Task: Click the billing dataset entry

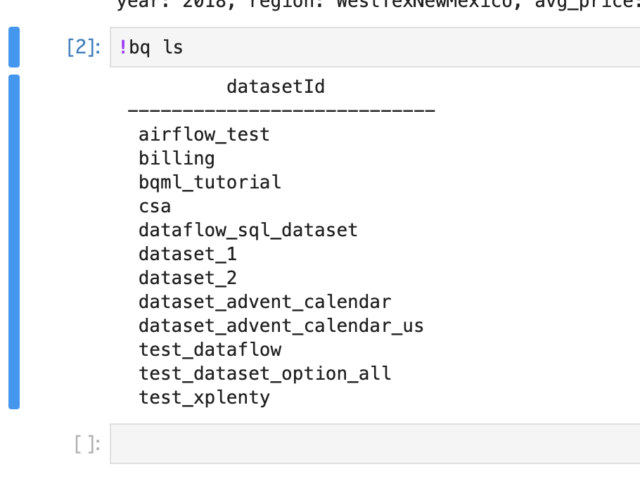Action: click(x=177, y=158)
